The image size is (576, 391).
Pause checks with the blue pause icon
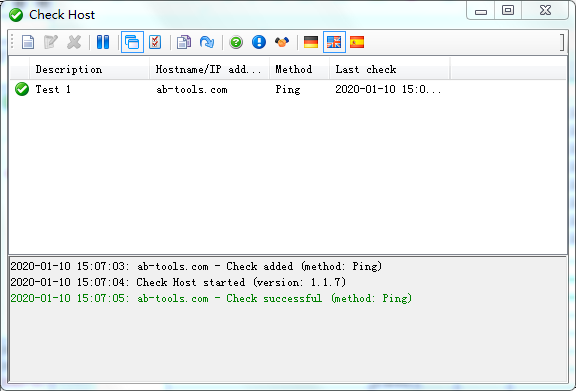point(103,42)
